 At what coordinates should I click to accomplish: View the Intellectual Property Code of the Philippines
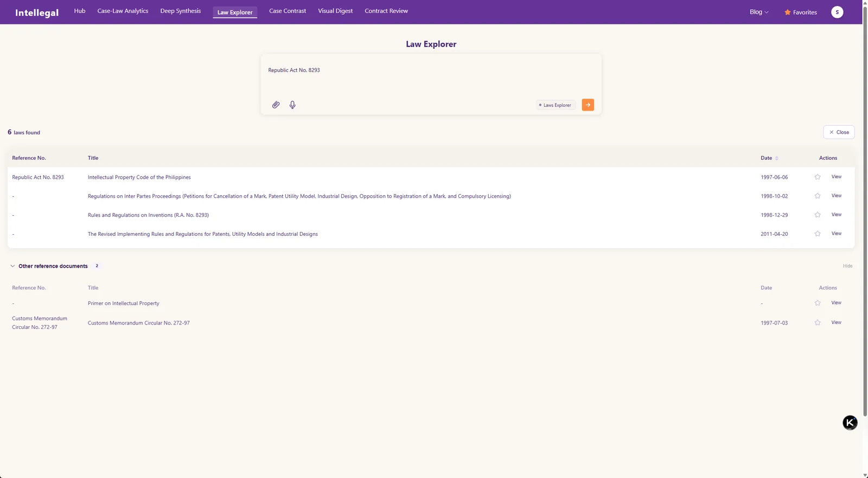click(x=837, y=177)
